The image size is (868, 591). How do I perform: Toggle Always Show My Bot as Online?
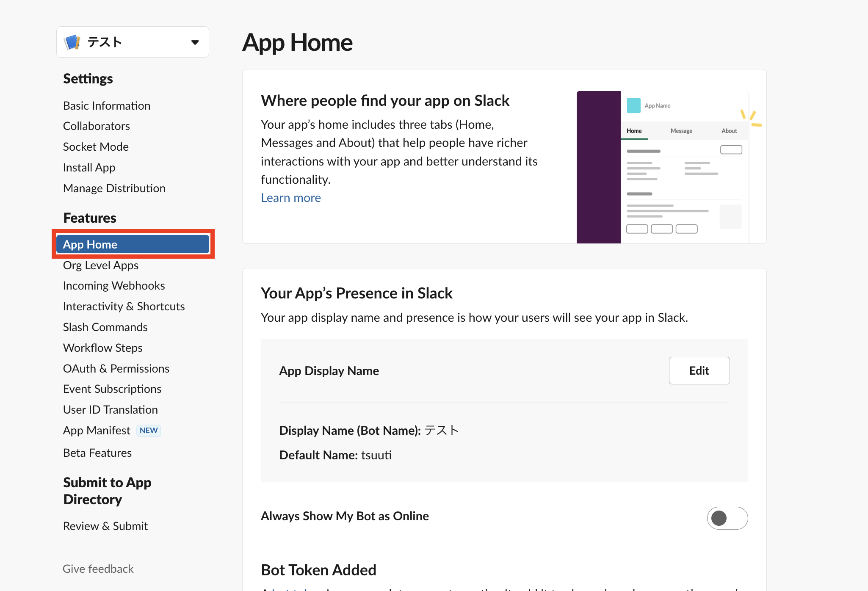tap(727, 518)
